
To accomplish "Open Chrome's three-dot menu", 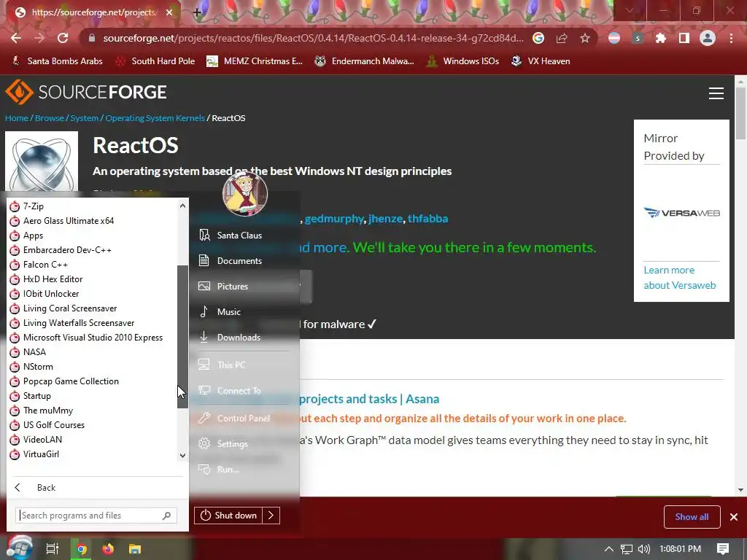I will pyautogui.click(x=731, y=38).
